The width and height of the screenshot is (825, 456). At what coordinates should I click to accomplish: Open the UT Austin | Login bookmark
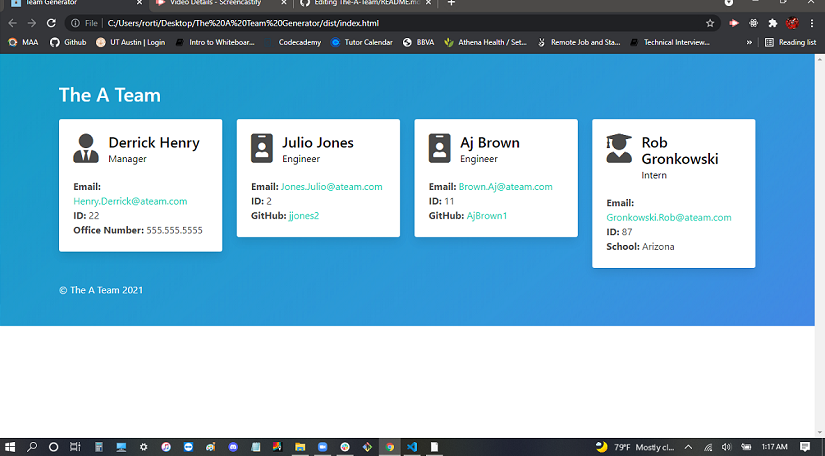(x=130, y=42)
